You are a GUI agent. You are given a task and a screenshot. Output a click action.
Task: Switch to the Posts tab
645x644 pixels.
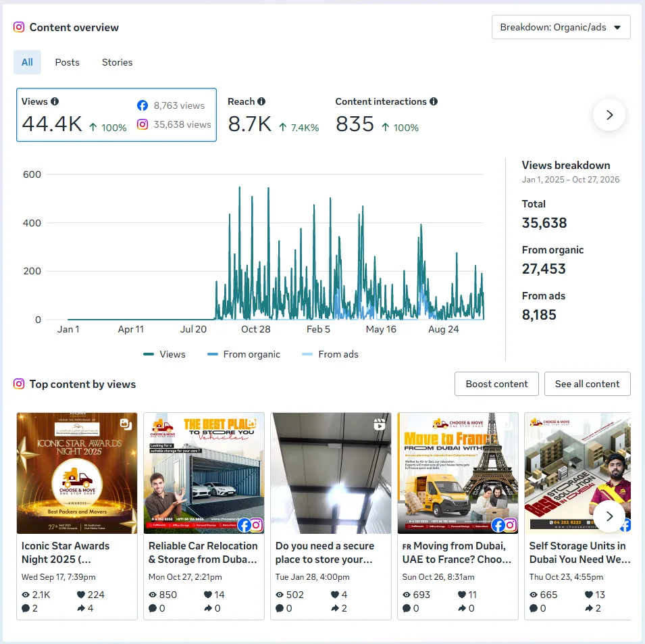tap(68, 62)
